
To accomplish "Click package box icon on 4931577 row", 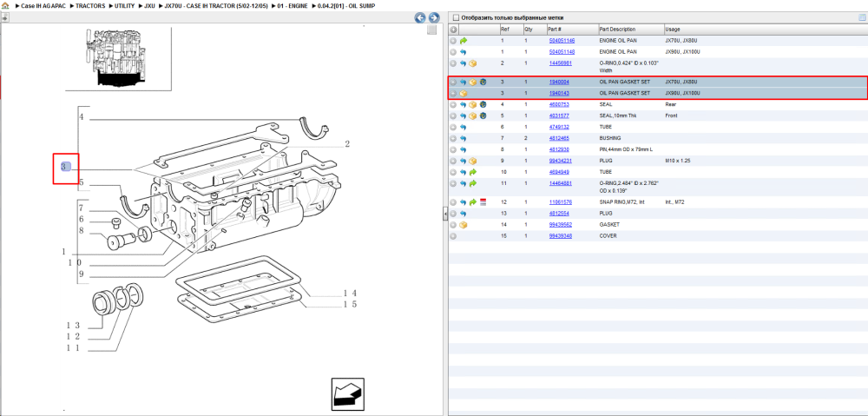I will coord(473,116).
